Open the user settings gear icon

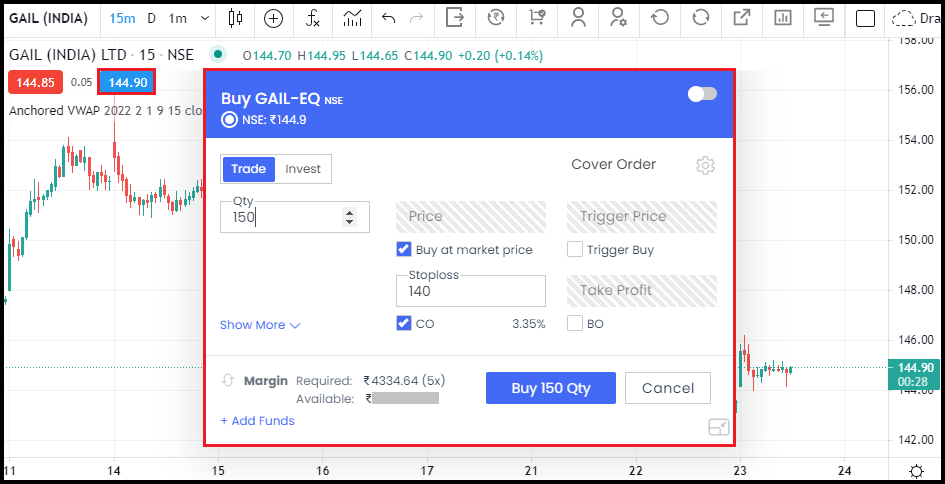[618, 17]
